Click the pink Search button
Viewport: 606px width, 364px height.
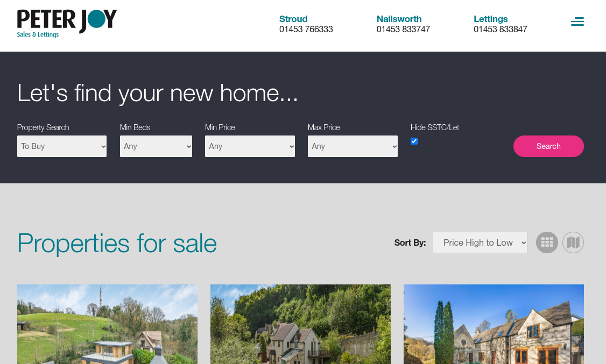548,146
